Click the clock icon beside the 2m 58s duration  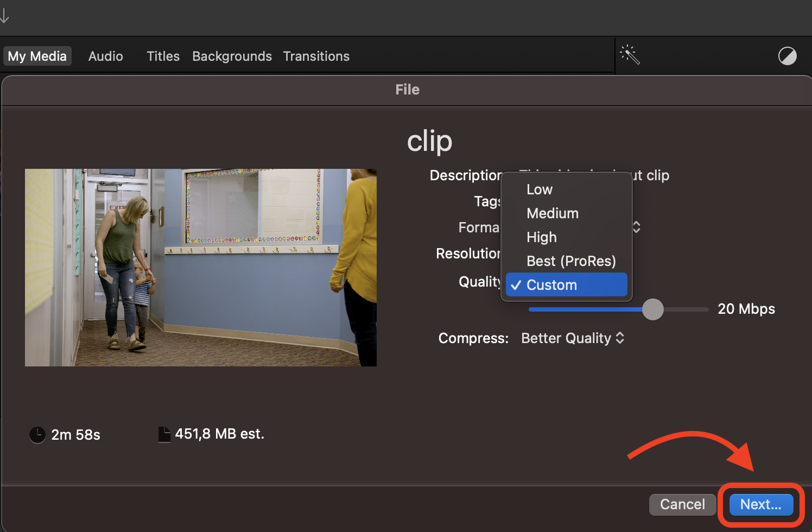click(x=36, y=435)
